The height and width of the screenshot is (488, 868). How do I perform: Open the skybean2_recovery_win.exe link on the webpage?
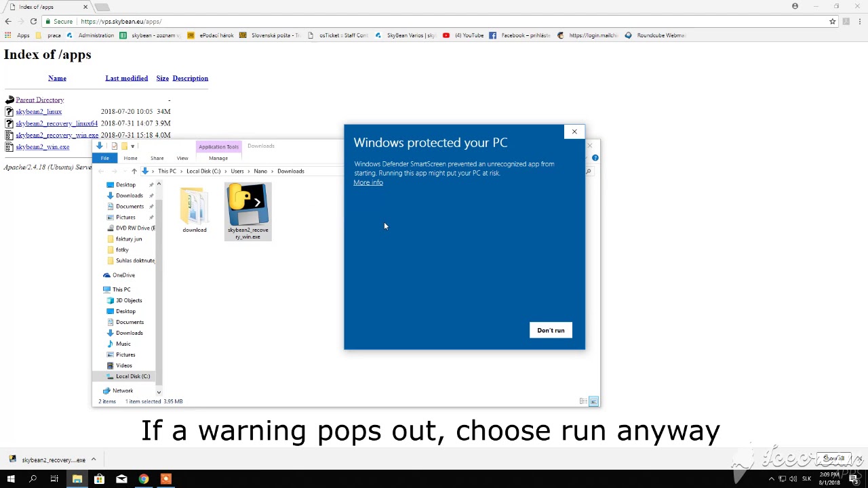[x=57, y=135]
